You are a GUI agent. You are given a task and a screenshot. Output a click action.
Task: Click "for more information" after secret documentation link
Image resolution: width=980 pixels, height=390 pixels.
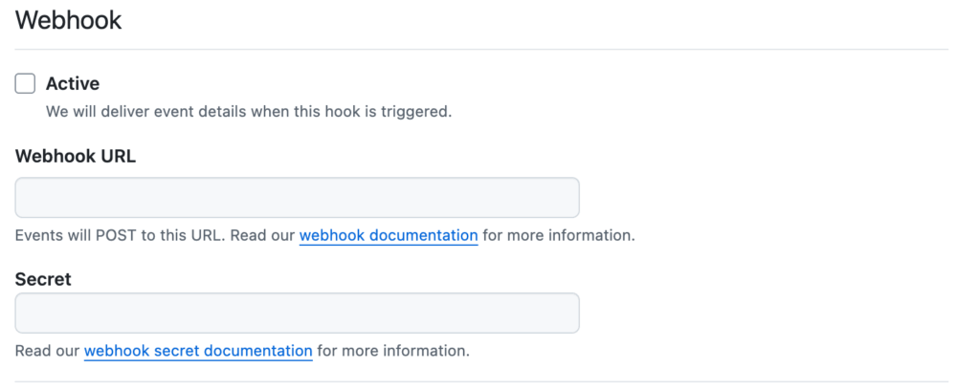point(392,351)
